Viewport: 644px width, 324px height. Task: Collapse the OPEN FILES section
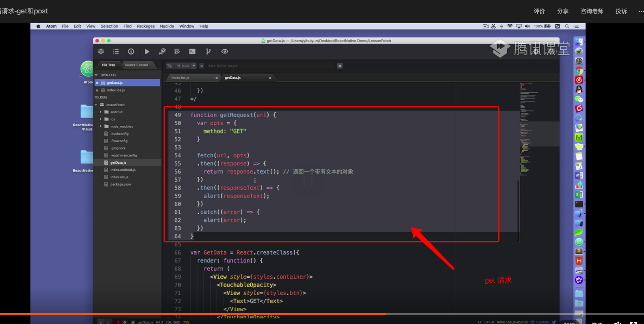pos(96,75)
